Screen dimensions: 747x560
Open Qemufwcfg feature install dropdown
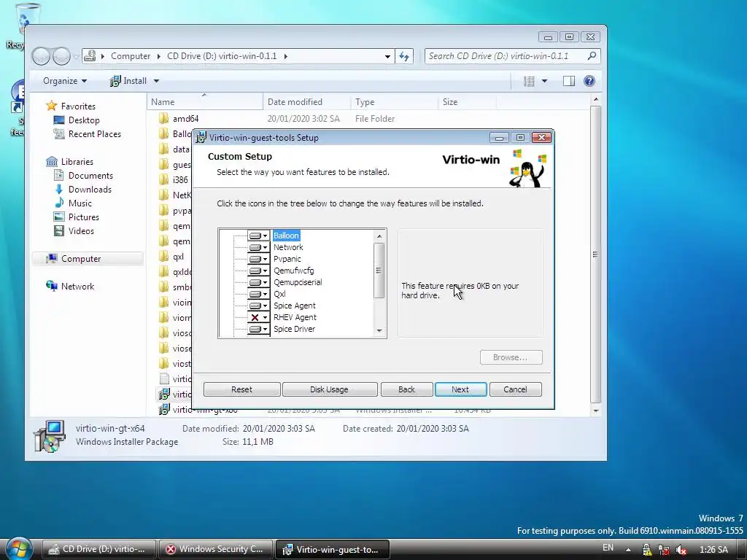point(258,271)
